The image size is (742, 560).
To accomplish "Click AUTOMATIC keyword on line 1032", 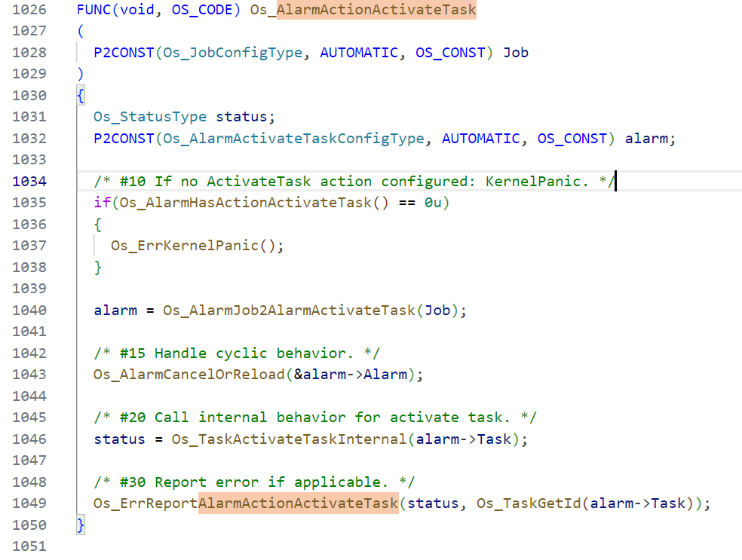I will [x=481, y=139].
